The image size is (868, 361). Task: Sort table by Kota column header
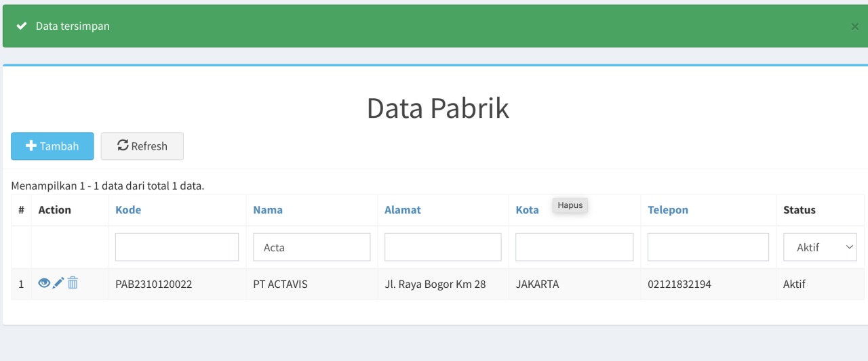[x=527, y=210]
